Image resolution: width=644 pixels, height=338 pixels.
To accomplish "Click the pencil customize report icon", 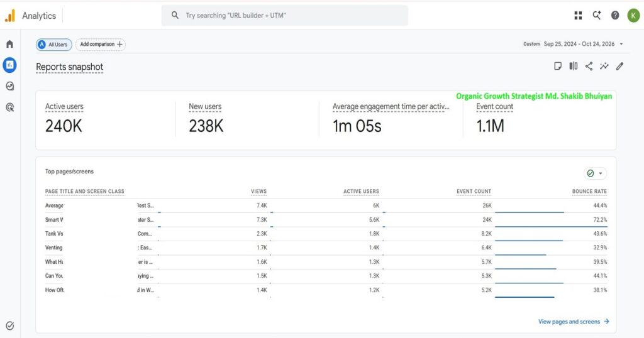I will [619, 66].
